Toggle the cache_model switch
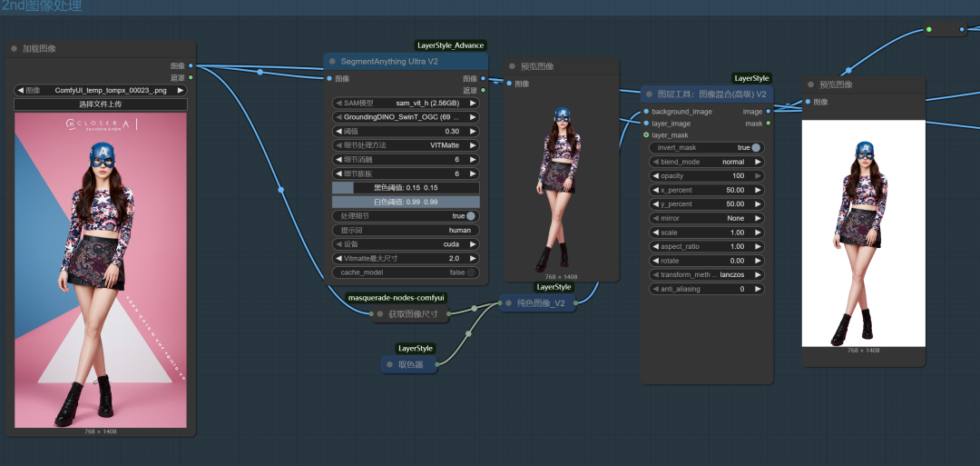 pyautogui.click(x=470, y=273)
